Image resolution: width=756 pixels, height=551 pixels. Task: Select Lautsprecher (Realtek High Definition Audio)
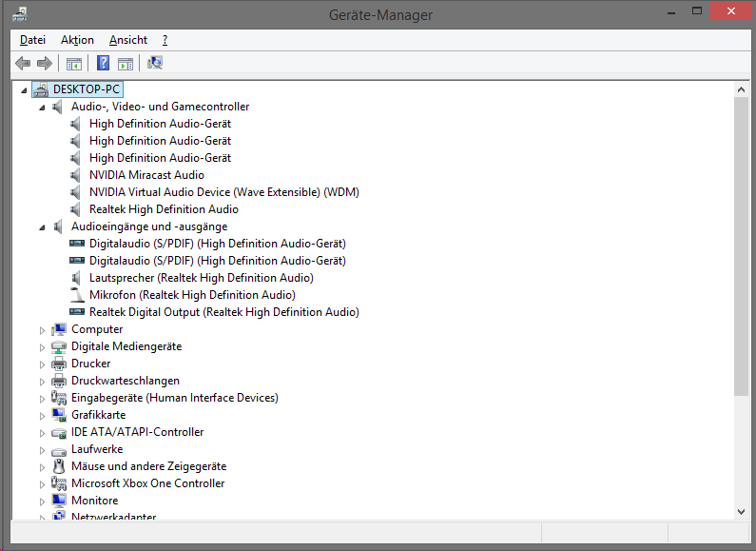[202, 278]
